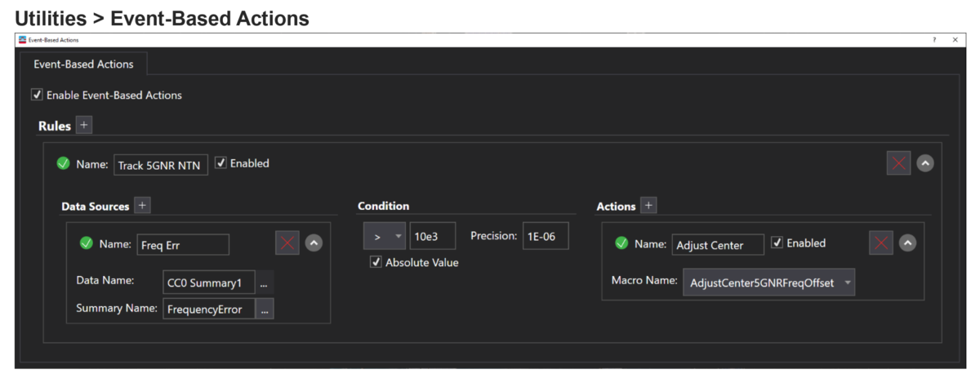The width and height of the screenshot is (980, 374).
Task: Disable the Adjust Center action checkbox
Action: (x=777, y=243)
